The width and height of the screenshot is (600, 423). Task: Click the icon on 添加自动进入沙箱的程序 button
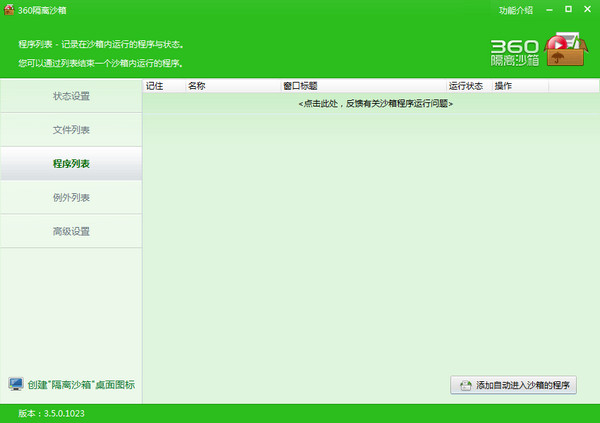(x=465, y=385)
